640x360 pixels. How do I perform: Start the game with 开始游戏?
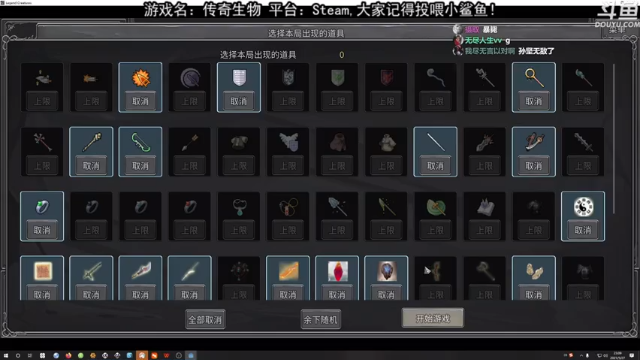433,318
